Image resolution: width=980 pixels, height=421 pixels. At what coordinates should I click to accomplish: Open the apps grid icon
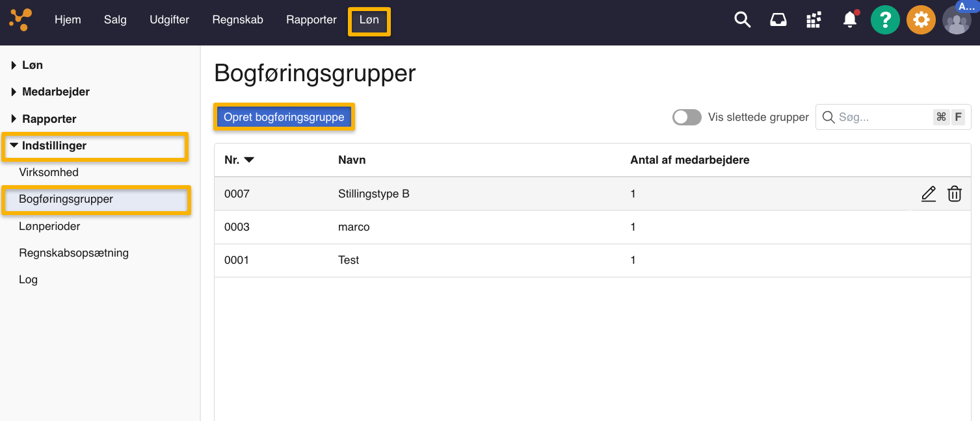[x=814, y=20]
